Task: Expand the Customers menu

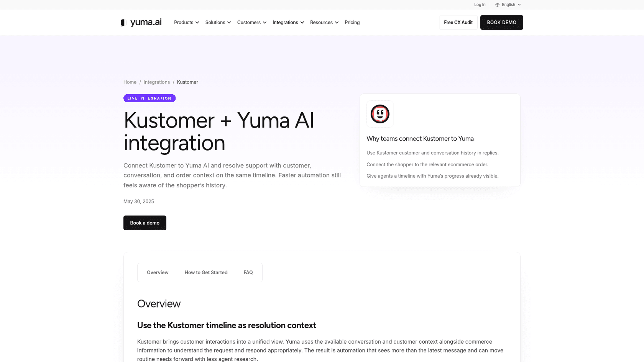Action: pyautogui.click(x=251, y=23)
